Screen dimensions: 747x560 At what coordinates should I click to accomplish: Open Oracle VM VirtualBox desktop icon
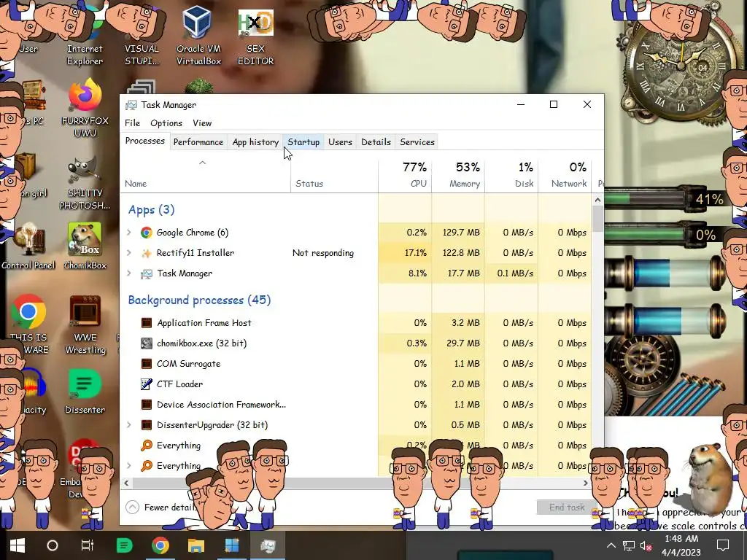point(198,36)
